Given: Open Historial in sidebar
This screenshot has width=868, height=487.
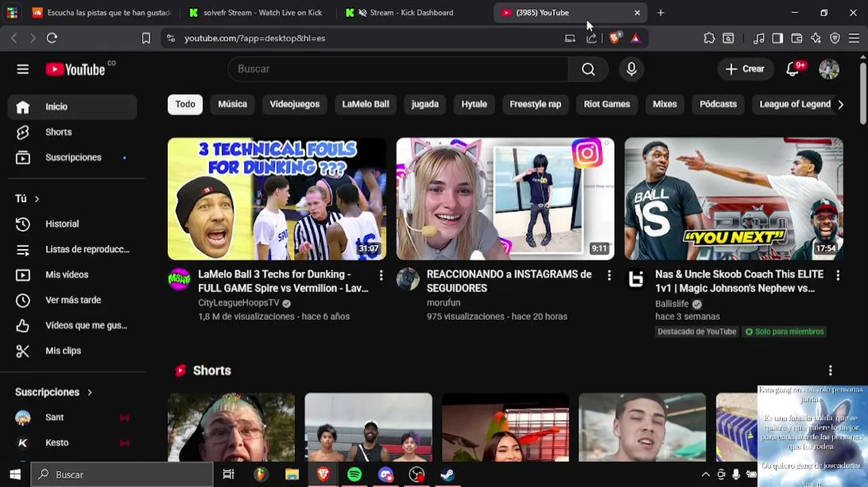Looking at the screenshot, I should 73,224.
